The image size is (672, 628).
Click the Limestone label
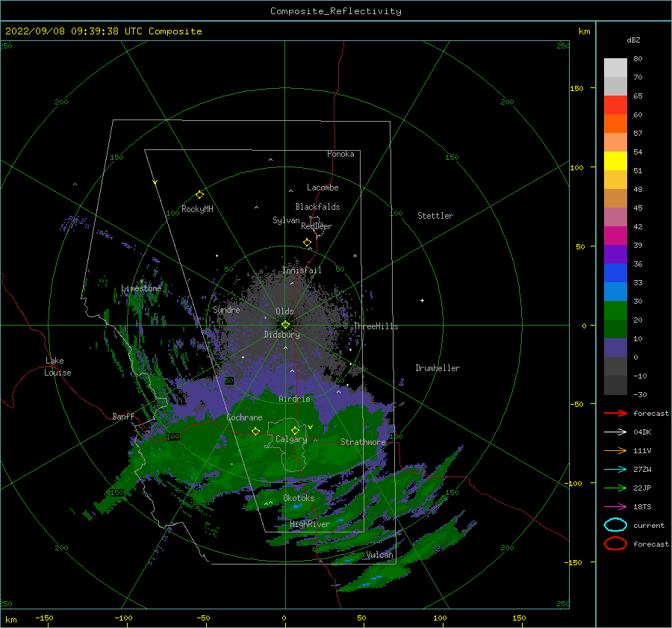[x=141, y=288]
